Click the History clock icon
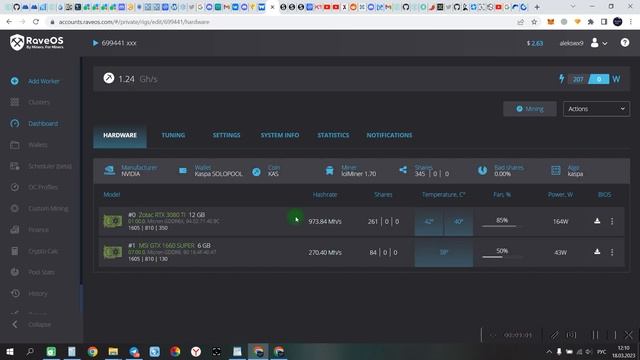Image resolution: width=640 pixels, height=360 pixels. 15,293
